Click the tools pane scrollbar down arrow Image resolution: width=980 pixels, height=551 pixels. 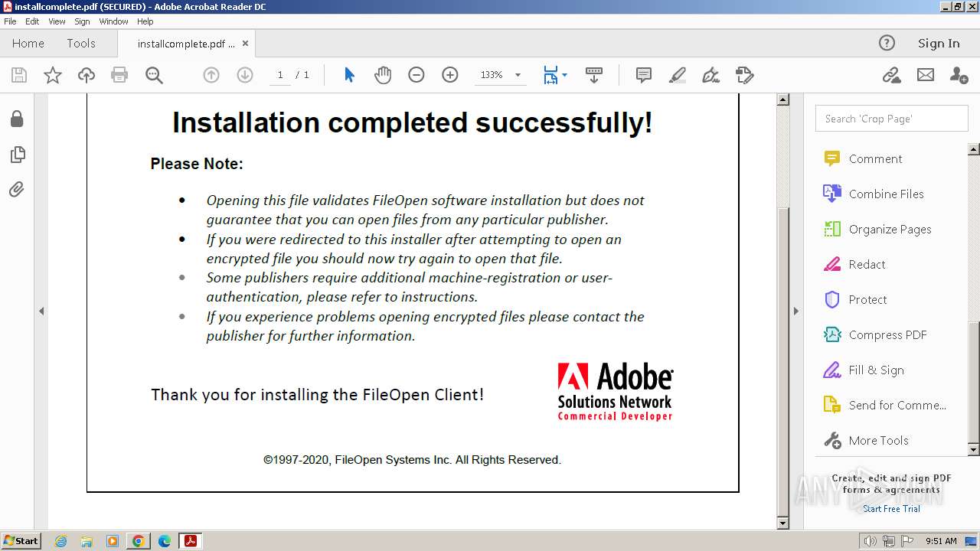[x=974, y=450]
